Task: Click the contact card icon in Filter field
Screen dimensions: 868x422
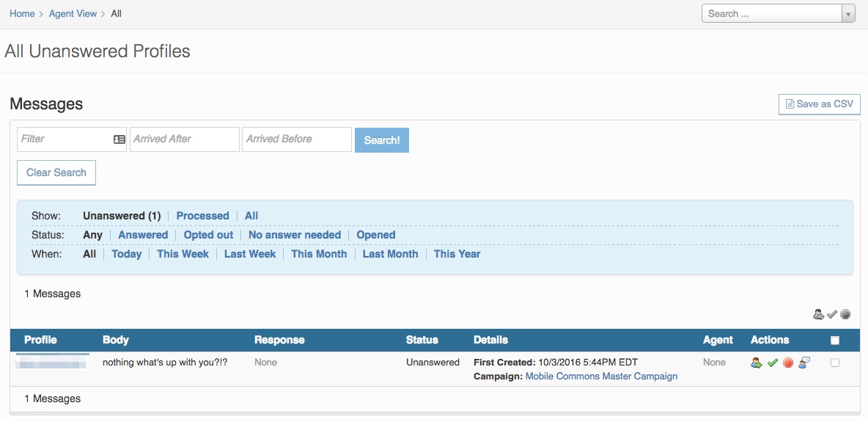Action: click(x=119, y=139)
